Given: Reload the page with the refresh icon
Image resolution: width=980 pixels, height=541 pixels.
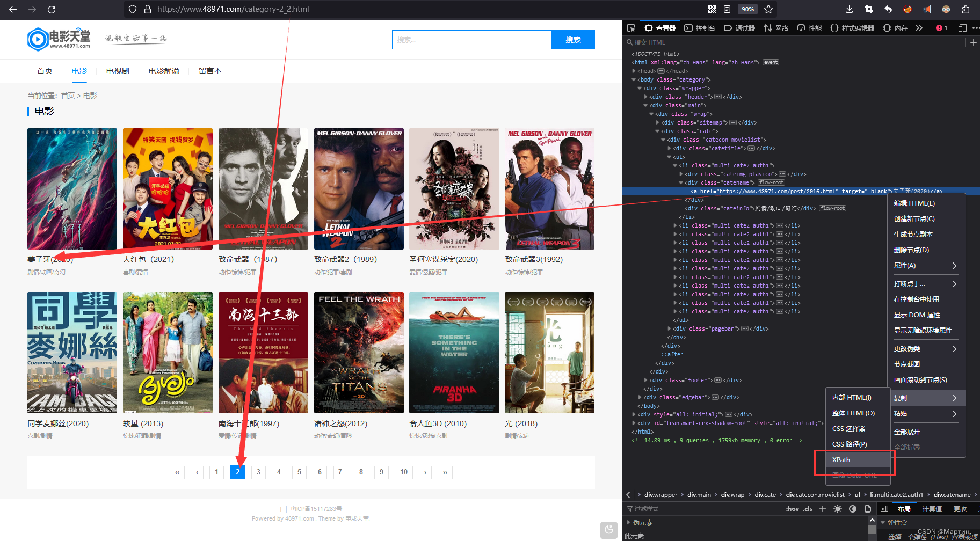Looking at the screenshot, I should click(x=52, y=9).
